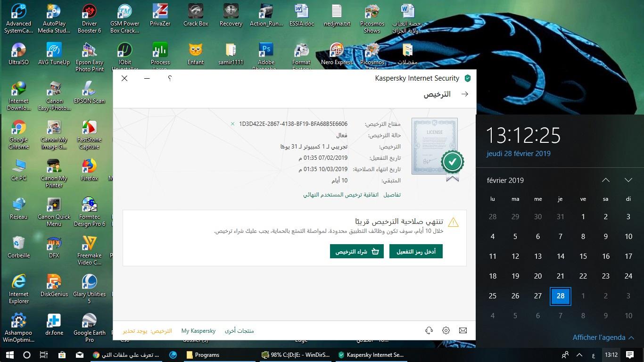Viewport: 644px width, 362px height.
Task: Open Kaspersky support headset icon
Action: (429, 331)
